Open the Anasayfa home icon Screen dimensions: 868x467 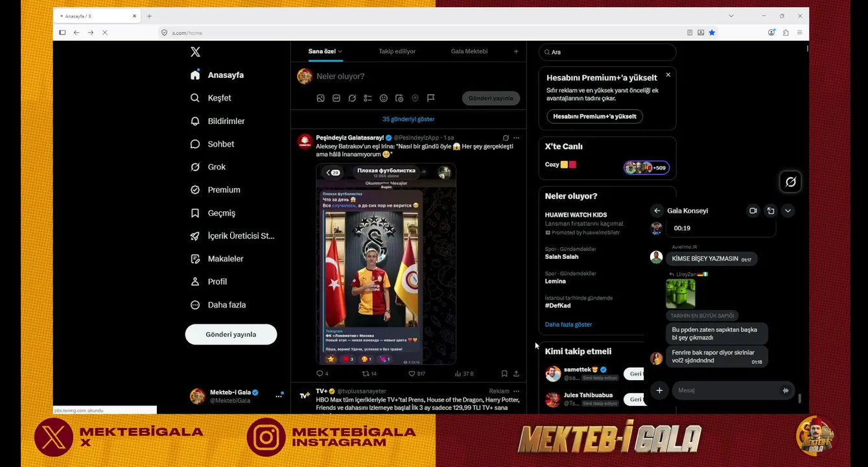point(195,75)
